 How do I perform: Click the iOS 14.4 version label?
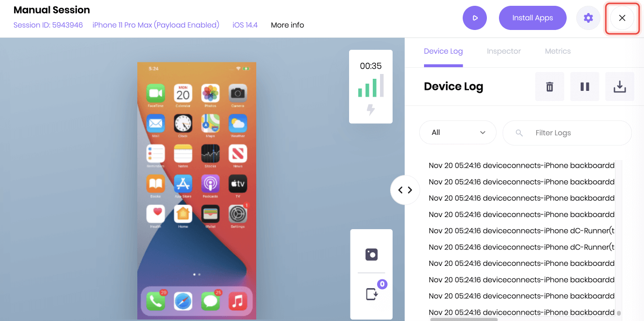click(245, 25)
